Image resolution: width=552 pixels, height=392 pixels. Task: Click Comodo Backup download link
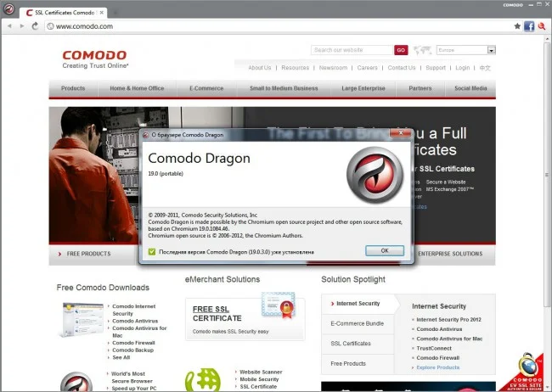pyautogui.click(x=132, y=350)
